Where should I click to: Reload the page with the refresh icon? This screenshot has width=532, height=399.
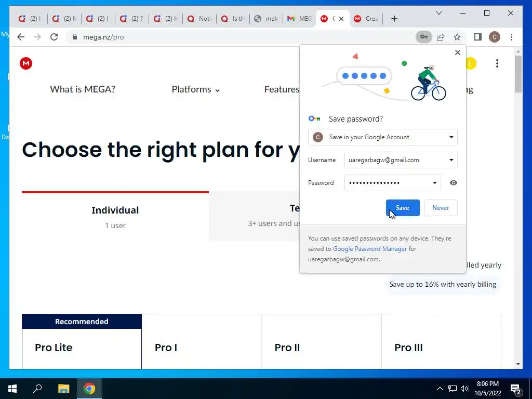click(54, 37)
